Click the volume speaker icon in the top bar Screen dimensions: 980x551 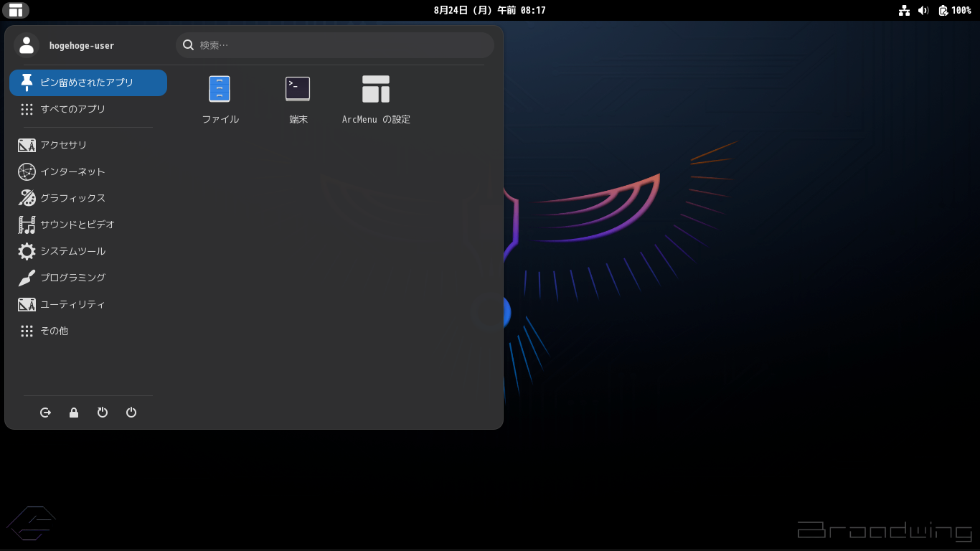click(923, 10)
